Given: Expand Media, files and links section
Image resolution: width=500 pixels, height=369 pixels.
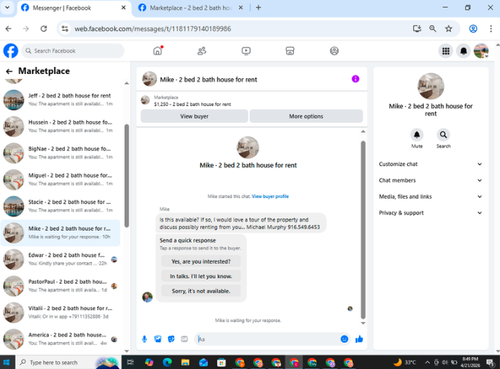Looking at the screenshot, I should pos(430,197).
